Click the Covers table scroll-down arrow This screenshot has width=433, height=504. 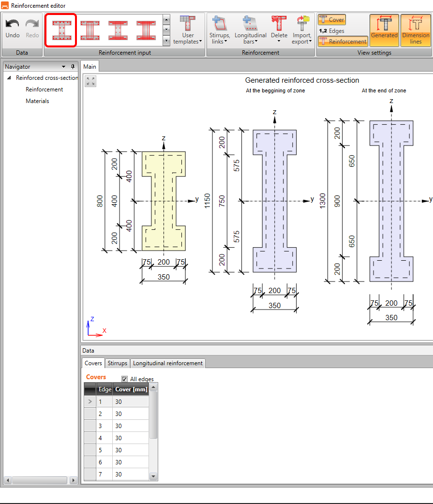pyautogui.click(x=153, y=476)
